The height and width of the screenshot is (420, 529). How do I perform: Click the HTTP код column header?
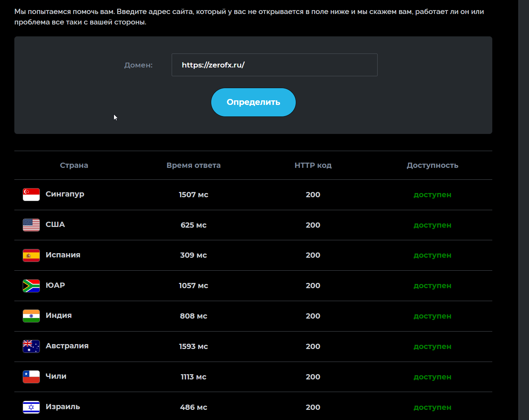pyautogui.click(x=313, y=165)
